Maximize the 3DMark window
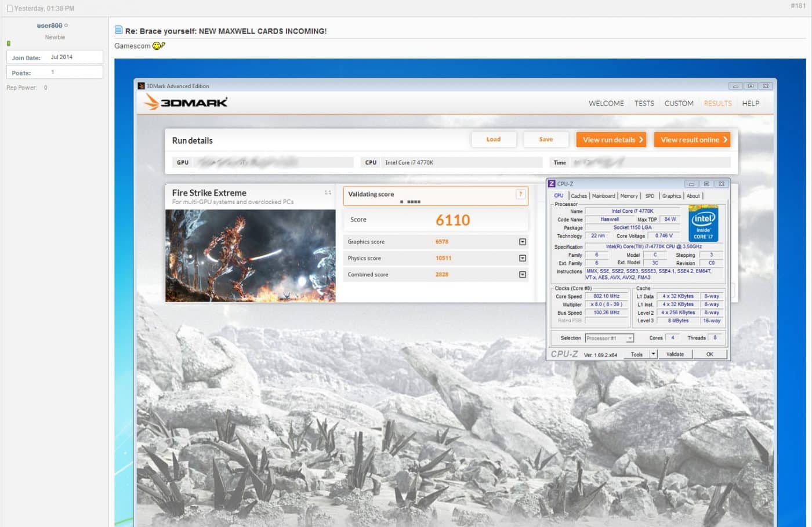The height and width of the screenshot is (527, 812). point(751,86)
